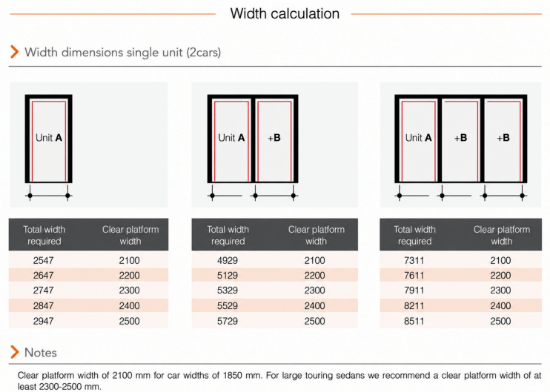
Task: Click the Notes section heading
Action: click(x=40, y=352)
